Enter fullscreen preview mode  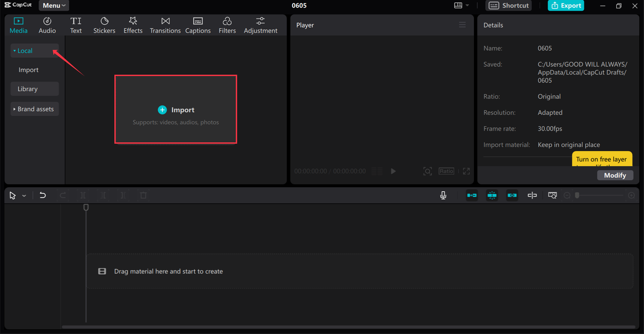pos(466,171)
